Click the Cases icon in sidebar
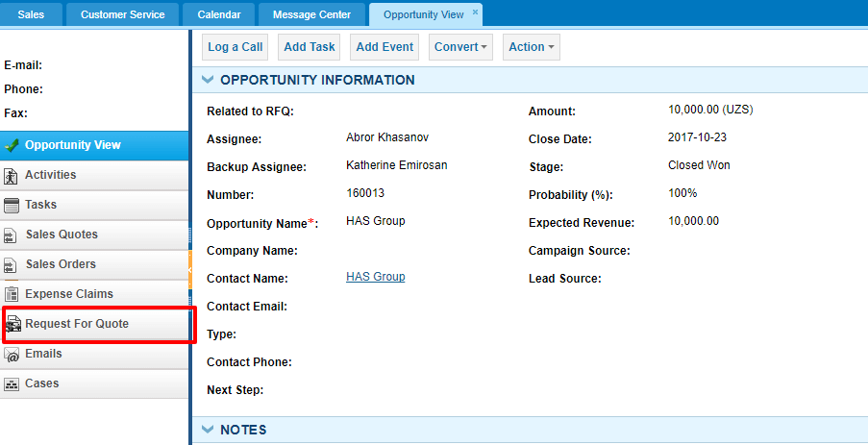The width and height of the screenshot is (868, 445). (x=12, y=384)
